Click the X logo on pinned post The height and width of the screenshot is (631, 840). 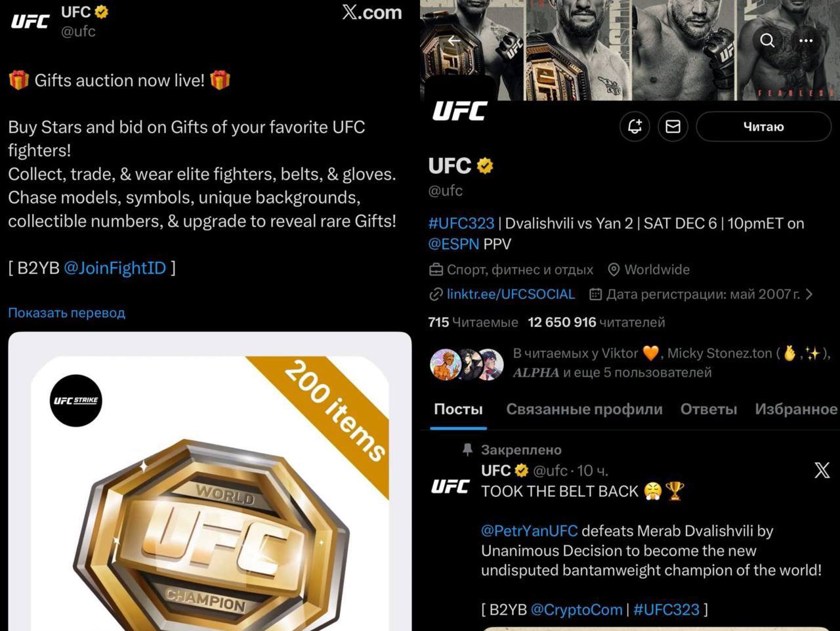click(x=822, y=470)
